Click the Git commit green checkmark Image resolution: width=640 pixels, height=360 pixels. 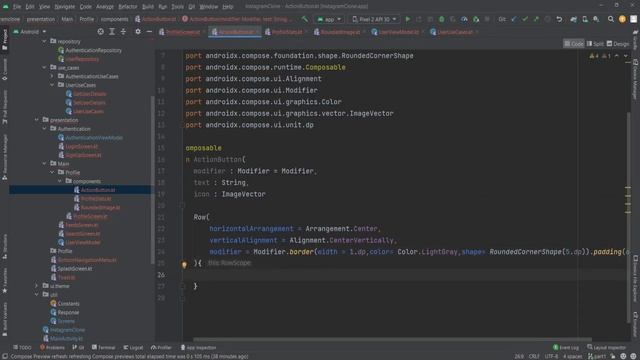(x=525, y=19)
